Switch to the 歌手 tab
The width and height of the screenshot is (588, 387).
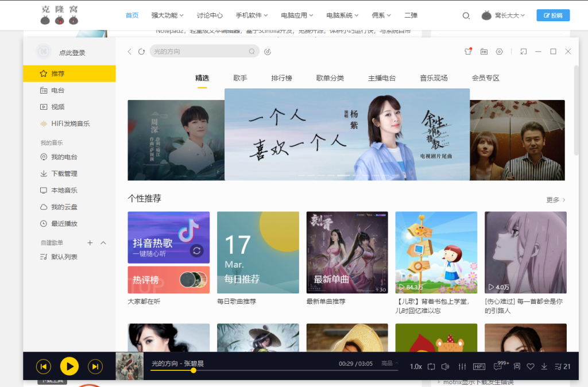tap(240, 78)
